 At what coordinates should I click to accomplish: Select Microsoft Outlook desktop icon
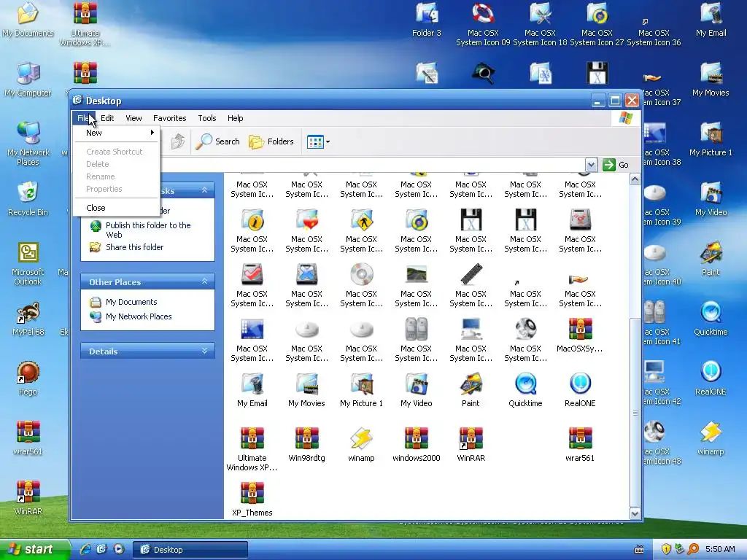(28, 263)
